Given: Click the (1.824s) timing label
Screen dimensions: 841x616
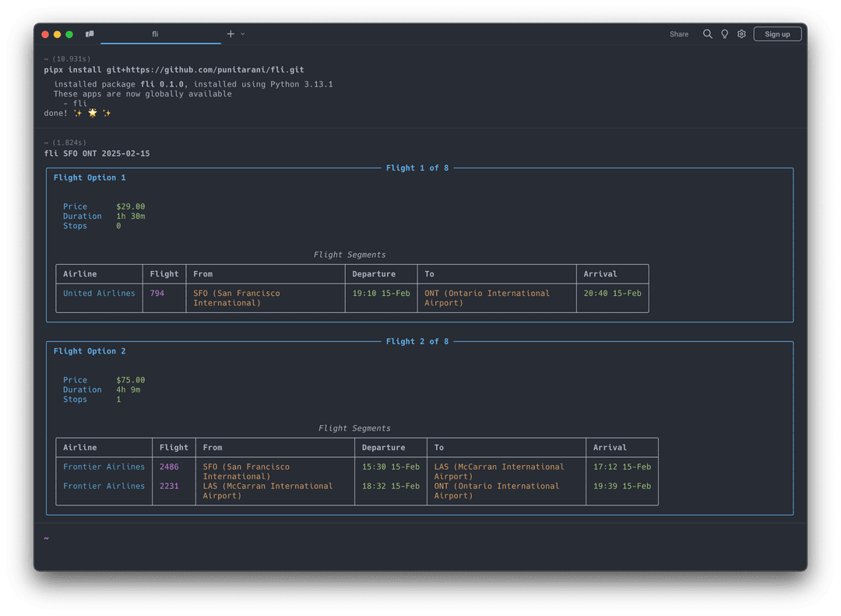Looking at the screenshot, I should click(69, 143).
